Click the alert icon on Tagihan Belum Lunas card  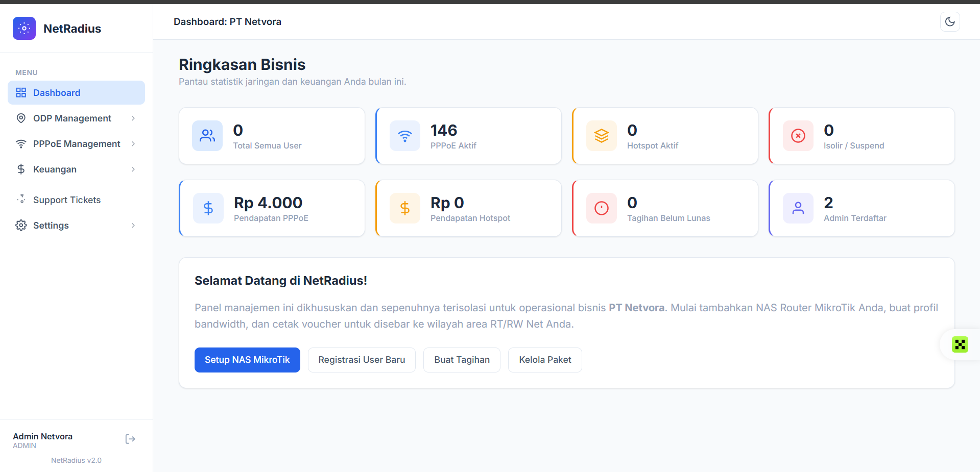click(601, 208)
